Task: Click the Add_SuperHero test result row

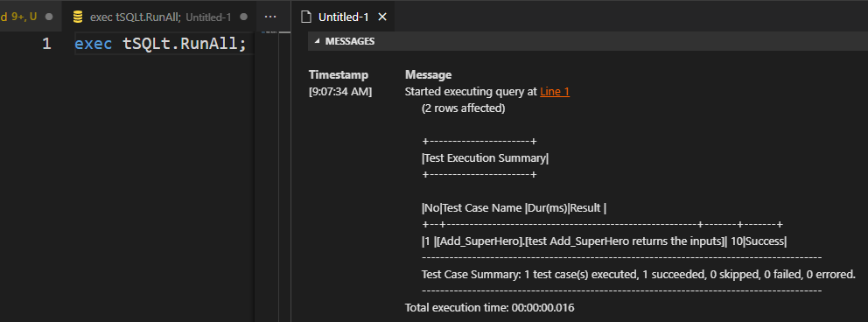Action: (x=605, y=241)
